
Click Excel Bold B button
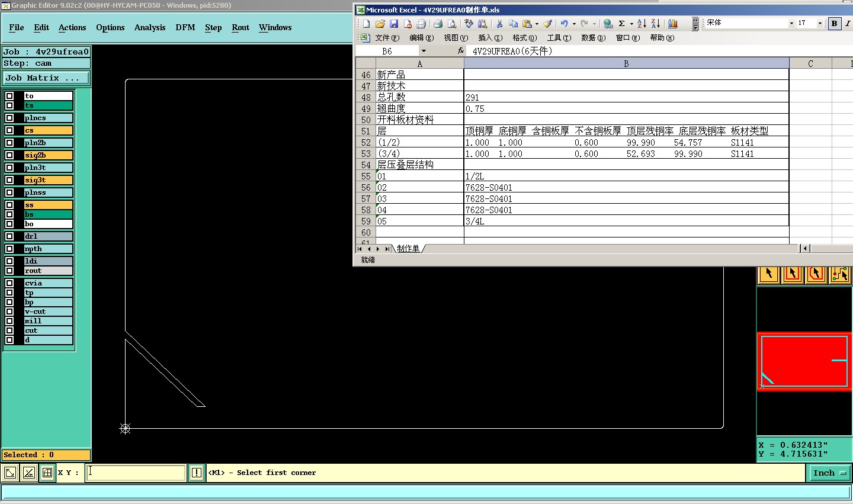pos(835,24)
